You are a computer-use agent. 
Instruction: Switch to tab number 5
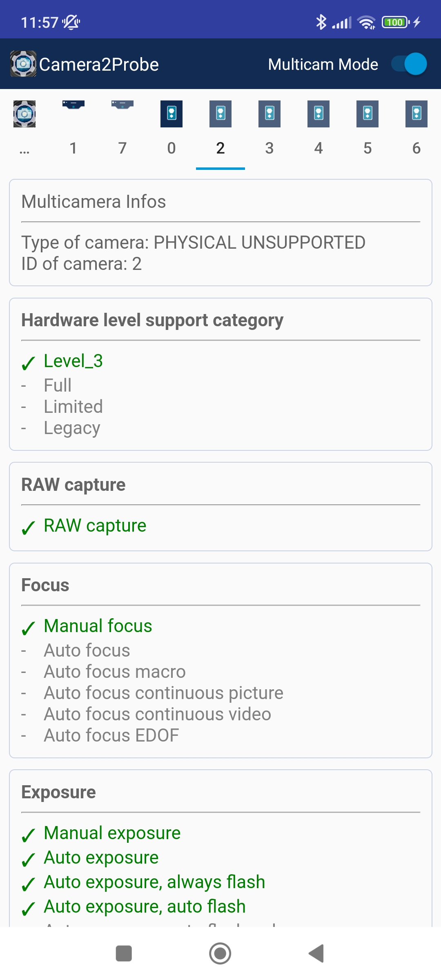(367, 148)
